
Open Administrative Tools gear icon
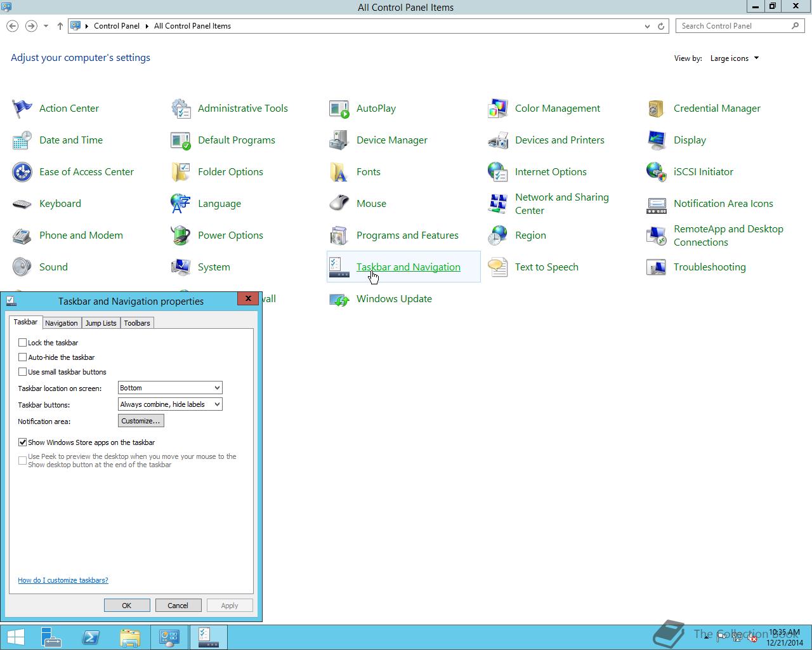[x=181, y=109]
